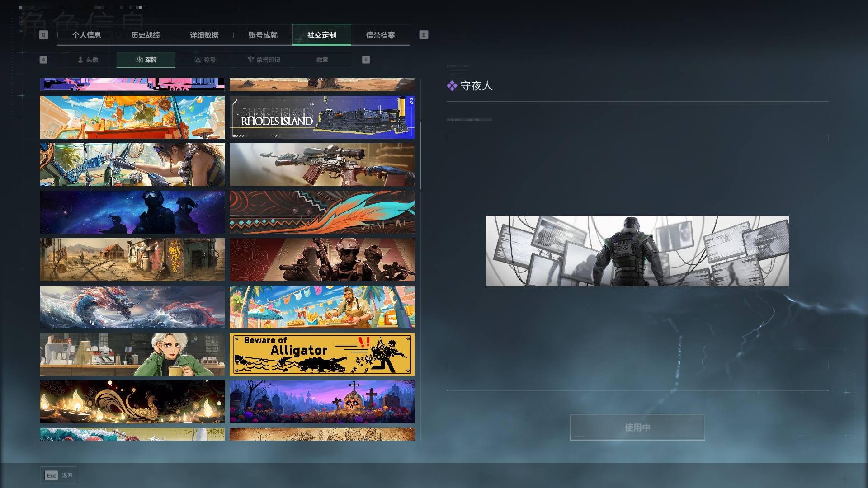The height and width of the screenshot is (488, 868).
Task: Click the 守夜人 dog tag preview image
Action: tap(637, 251)
